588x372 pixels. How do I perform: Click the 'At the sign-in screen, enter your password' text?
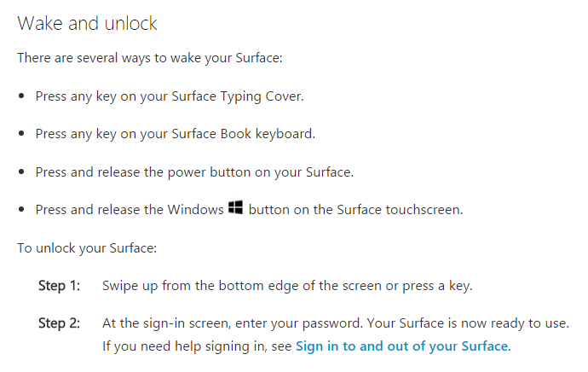233,323
